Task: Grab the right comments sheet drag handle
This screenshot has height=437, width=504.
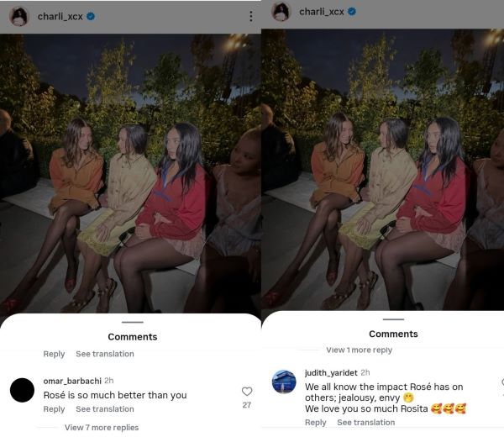Action: [x=393, y=319]
